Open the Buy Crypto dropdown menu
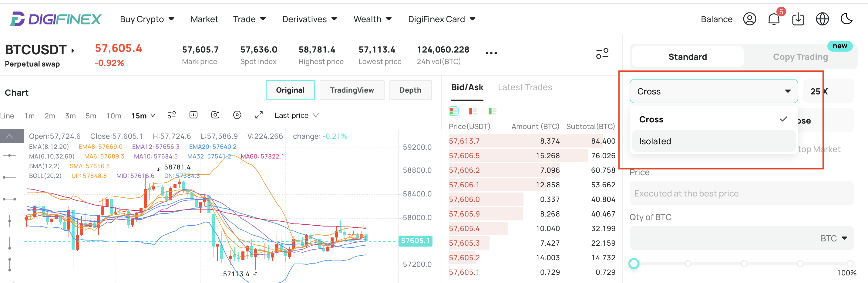 coord(147,19)
